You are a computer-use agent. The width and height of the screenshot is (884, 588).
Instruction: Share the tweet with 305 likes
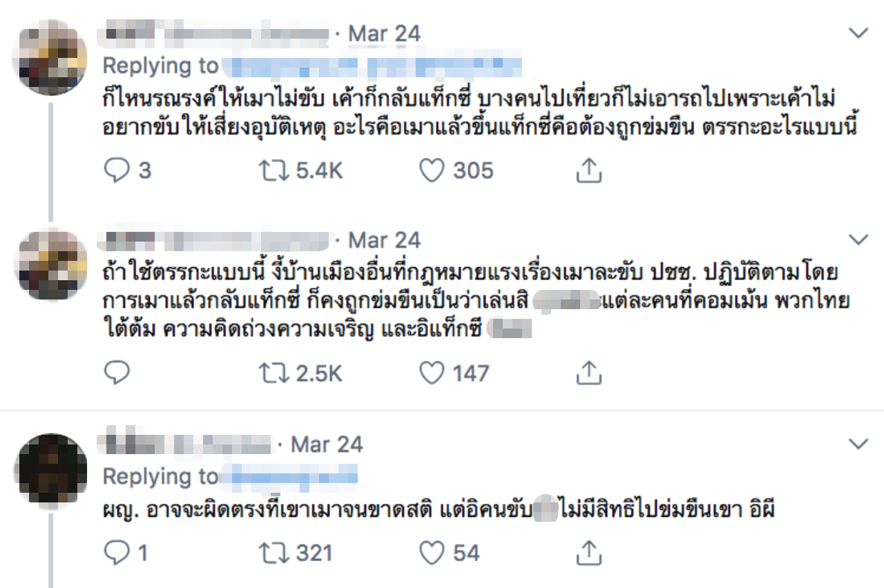[x=588, y=170]
